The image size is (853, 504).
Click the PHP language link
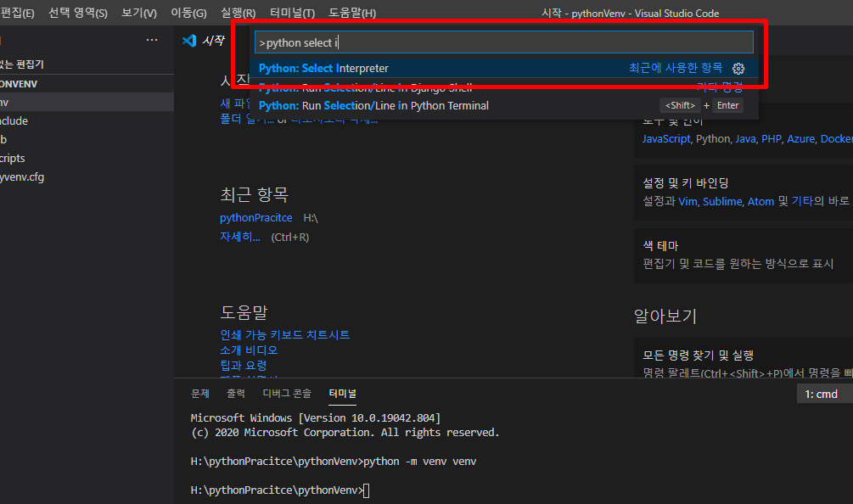[x=772, y=138]
